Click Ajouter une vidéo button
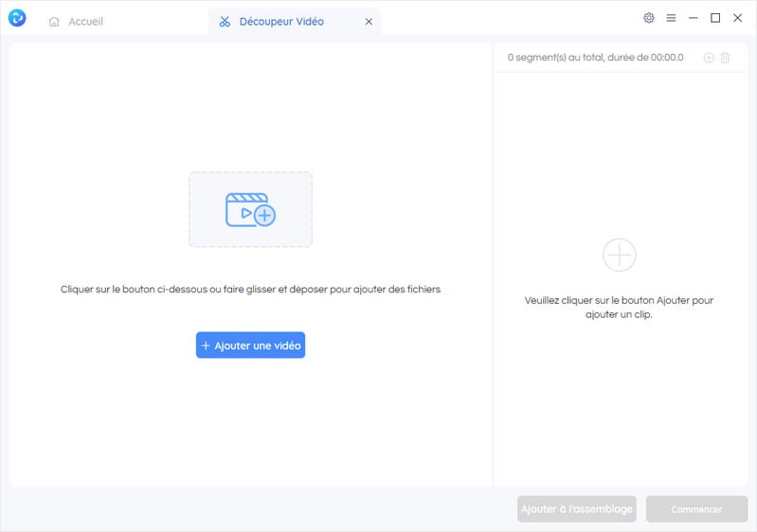 pos(250,345)
